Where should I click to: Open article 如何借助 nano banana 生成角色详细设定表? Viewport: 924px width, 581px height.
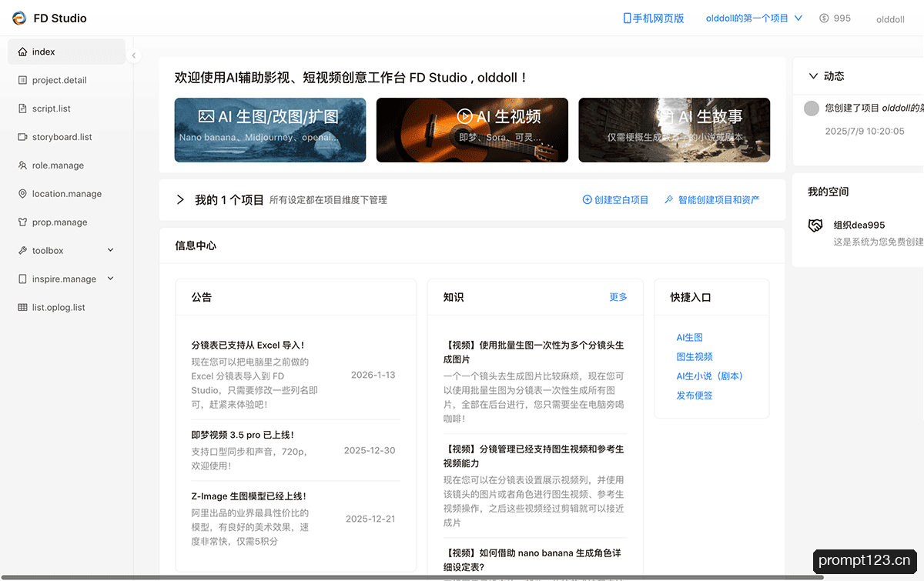[x=532, y=560]
